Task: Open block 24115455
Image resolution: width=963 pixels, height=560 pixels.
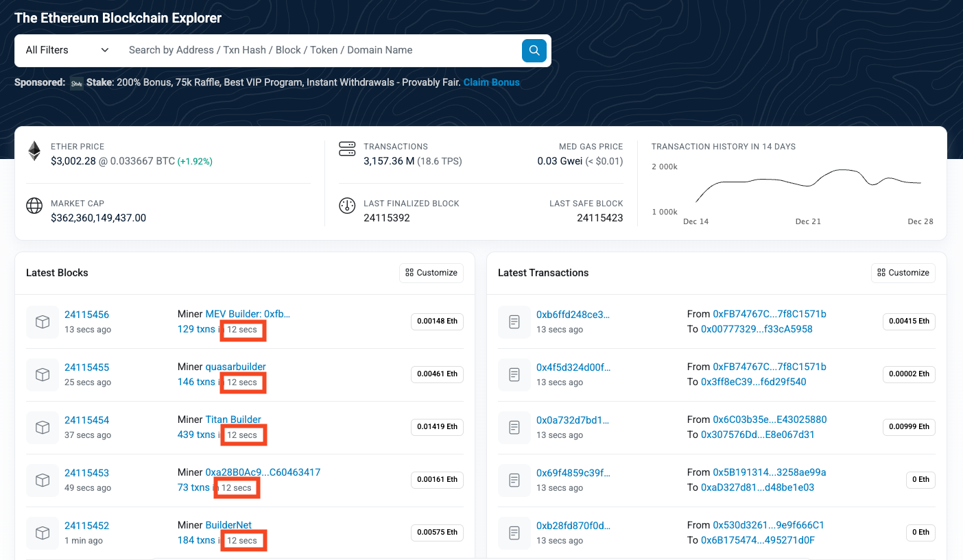Action: coord(86,367)
